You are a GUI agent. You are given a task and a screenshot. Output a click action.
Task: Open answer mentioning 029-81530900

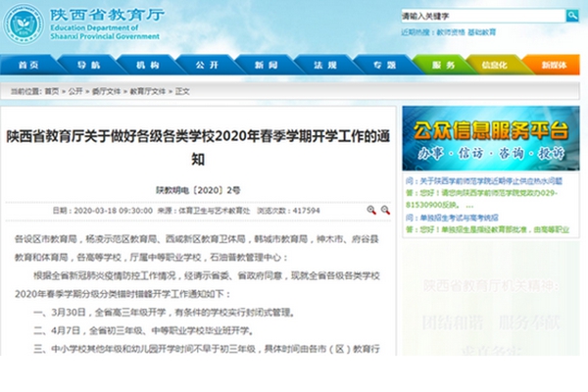click(x=481, y=199)
